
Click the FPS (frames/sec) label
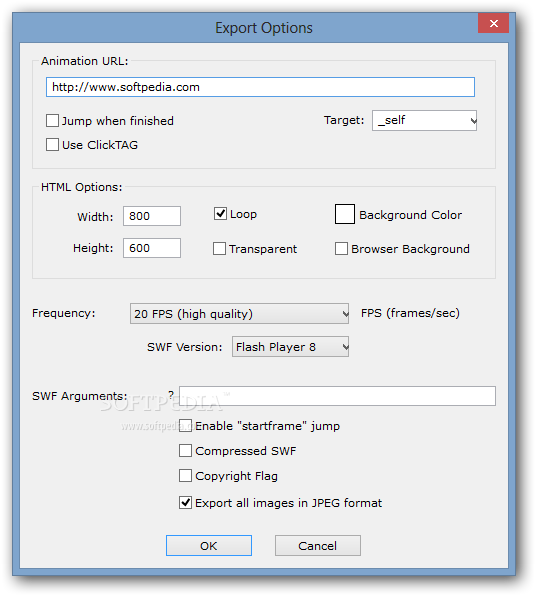(x=410, y=313)
